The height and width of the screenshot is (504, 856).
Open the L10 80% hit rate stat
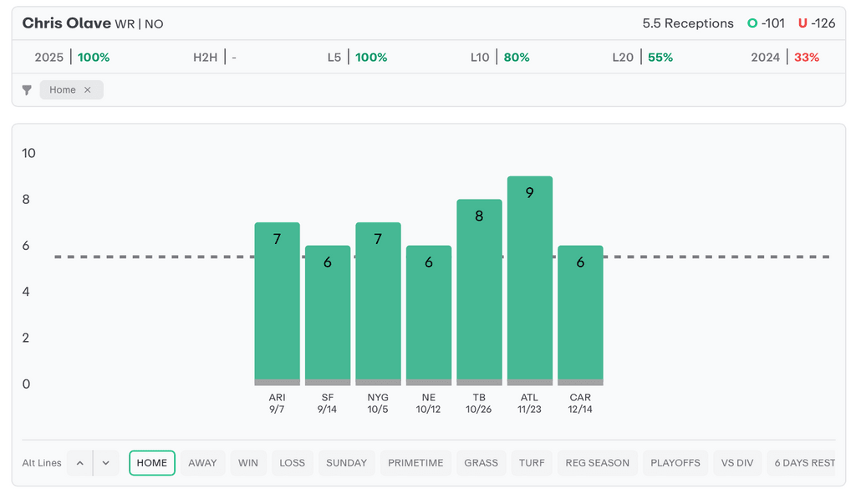[x=501, y=58]
